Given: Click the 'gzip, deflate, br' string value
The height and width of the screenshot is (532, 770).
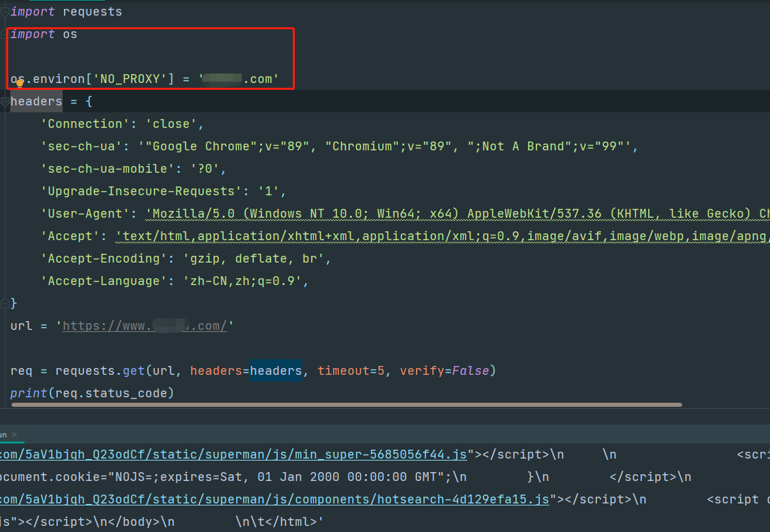Looking at the screenshot, I should tap(253, 259).
